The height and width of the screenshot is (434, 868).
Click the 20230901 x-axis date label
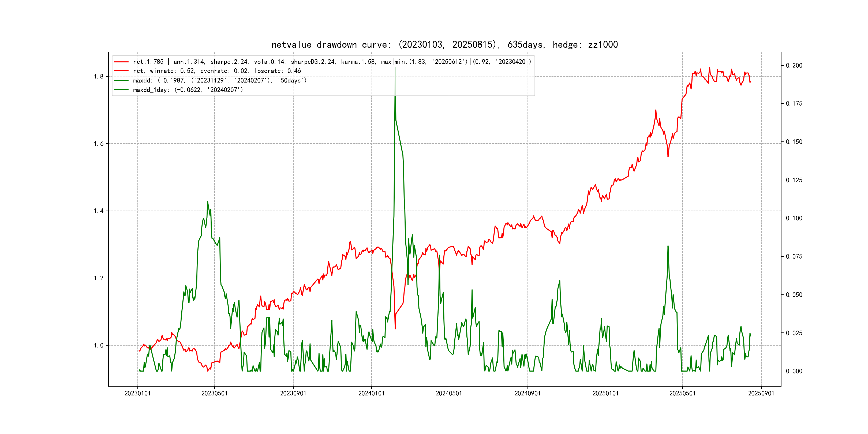tap(293, 393)
